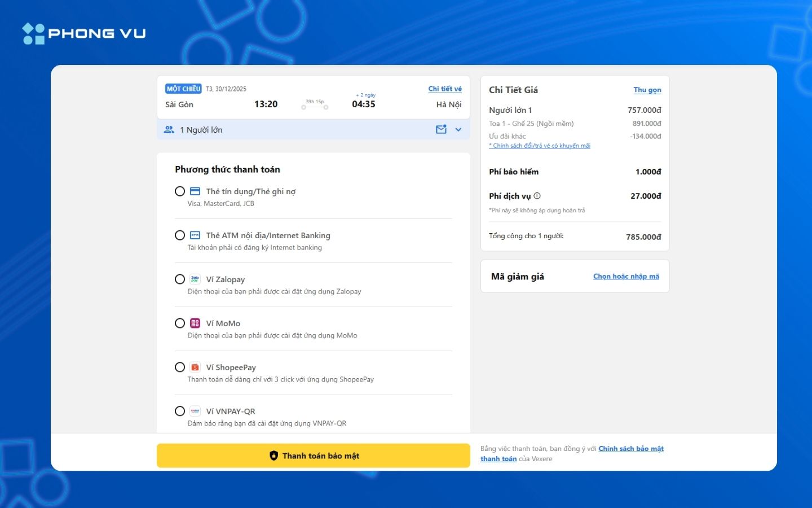The height and width of the screenshot is (508, 812).
Task: Open Chính sách đổi/trả vé link
Action: click(540, 146)
